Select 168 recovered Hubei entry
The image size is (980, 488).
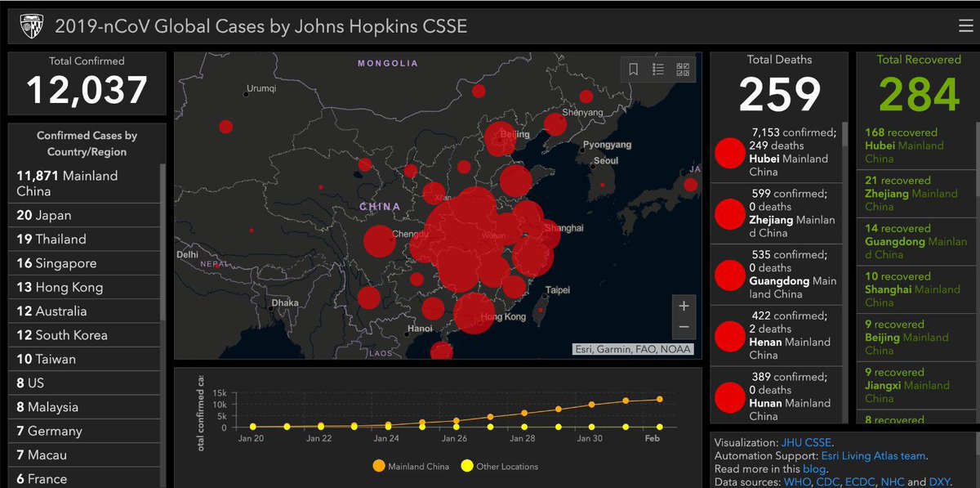point(915,146)
